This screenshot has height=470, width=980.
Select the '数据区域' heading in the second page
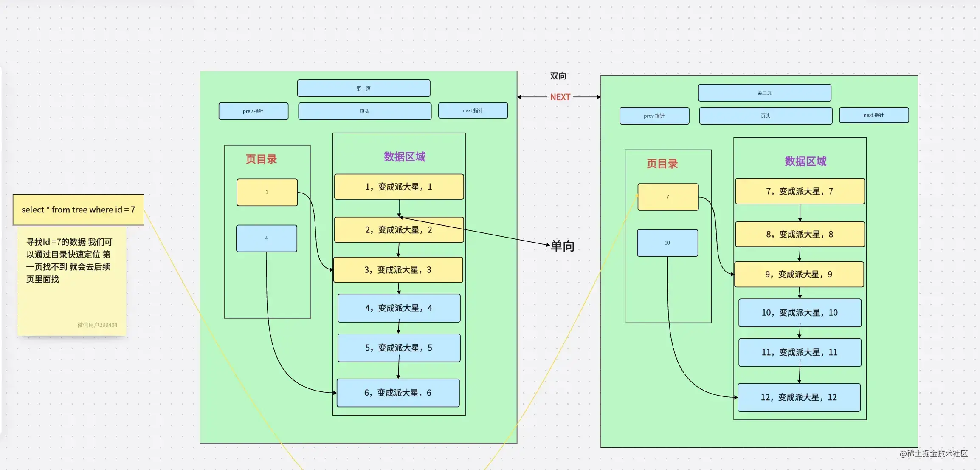805,161
